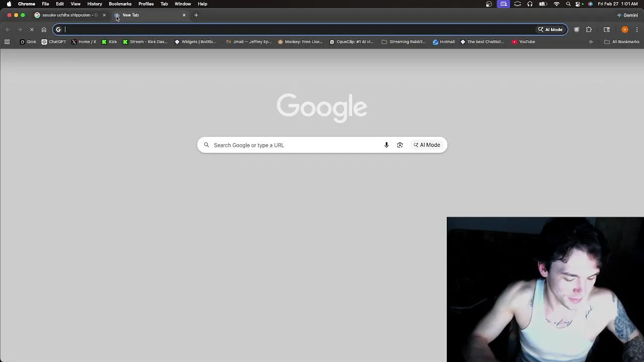
Task: Click the Google G icon in the address bar
Action: tap(58, 30)
